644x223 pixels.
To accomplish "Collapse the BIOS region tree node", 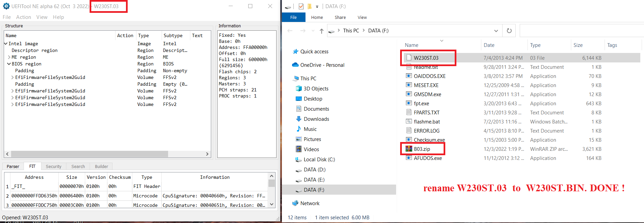I will point(9,64).
